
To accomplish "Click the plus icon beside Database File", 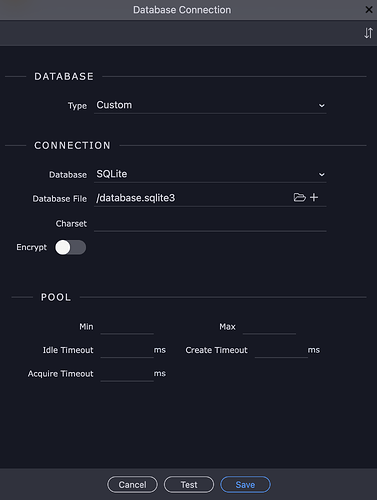I will pos(314,197).
